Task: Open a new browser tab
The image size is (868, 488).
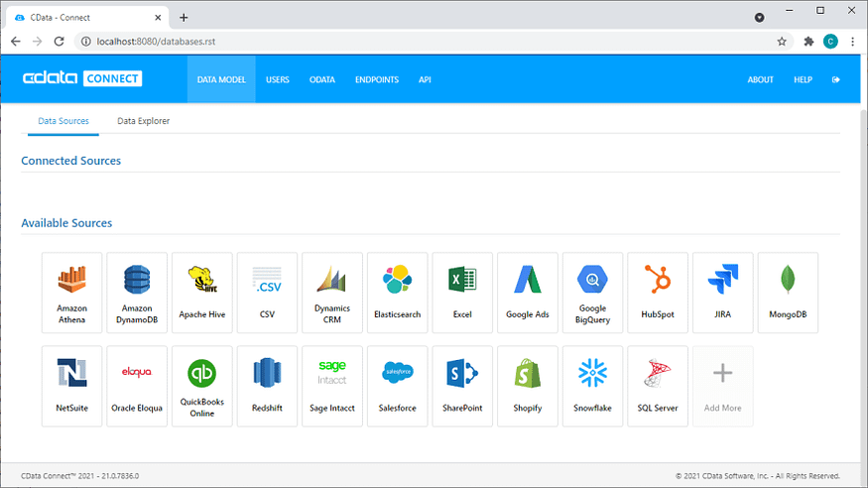Action: [184, 18]
